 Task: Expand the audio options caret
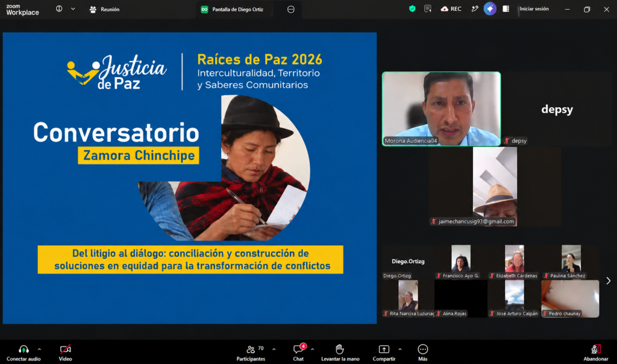tap(39, 349)
